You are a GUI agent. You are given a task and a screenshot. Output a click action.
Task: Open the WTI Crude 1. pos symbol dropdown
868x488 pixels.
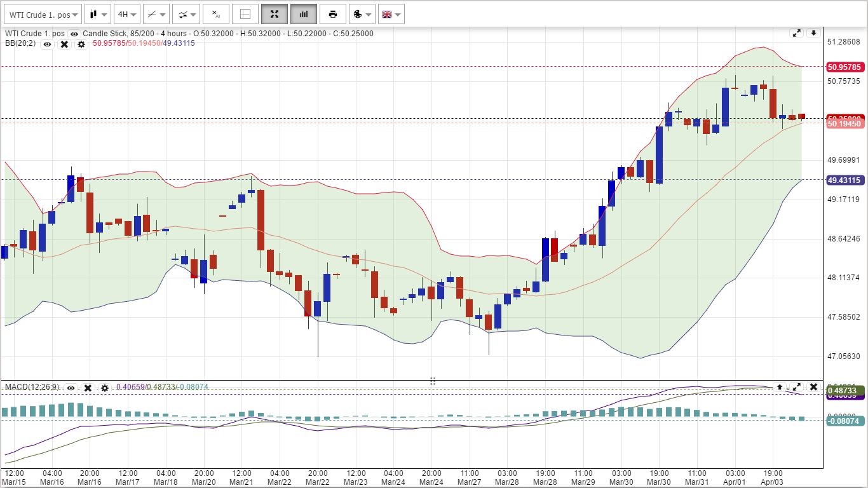(x=43, y=14)
